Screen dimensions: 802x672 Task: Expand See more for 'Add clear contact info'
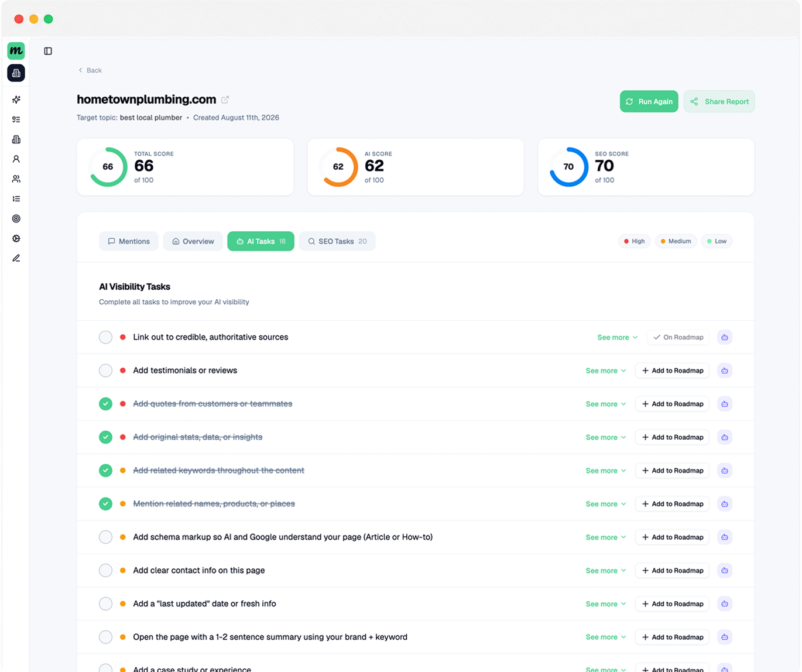click(x=606, y=571)
